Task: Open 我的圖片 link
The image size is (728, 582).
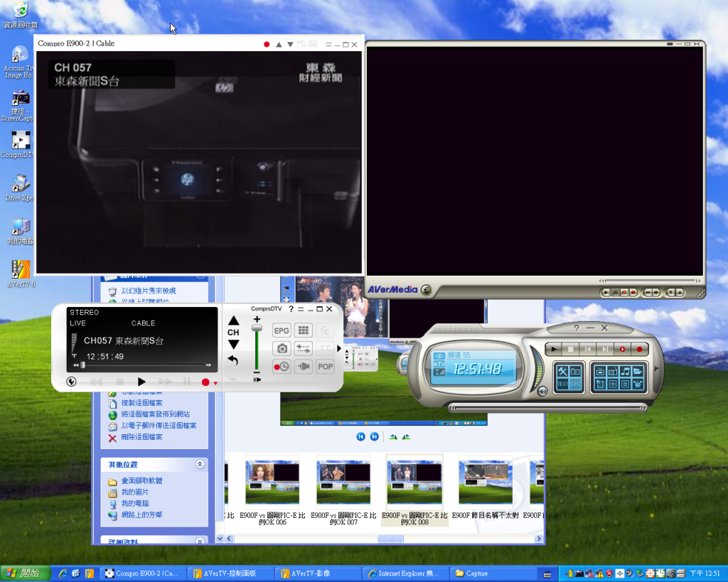Action: (x=134, y=492)
